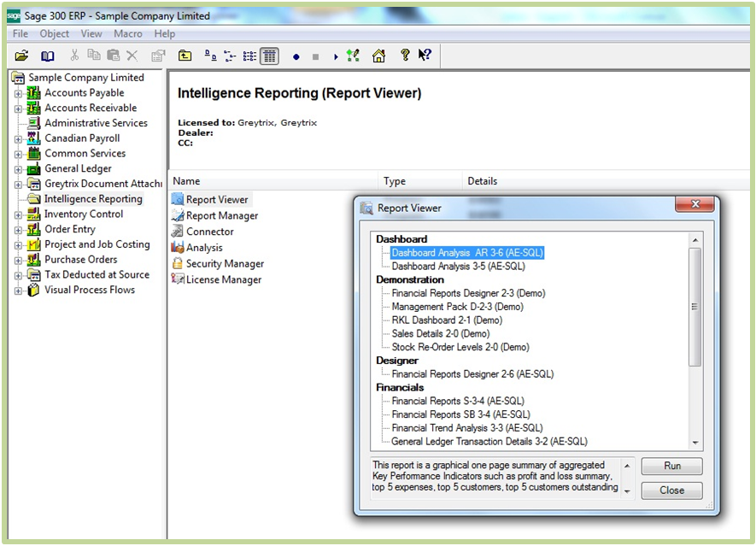Click the run macro triangle icon
Screen dimensions: 756x546
click(x=336, y=57)
